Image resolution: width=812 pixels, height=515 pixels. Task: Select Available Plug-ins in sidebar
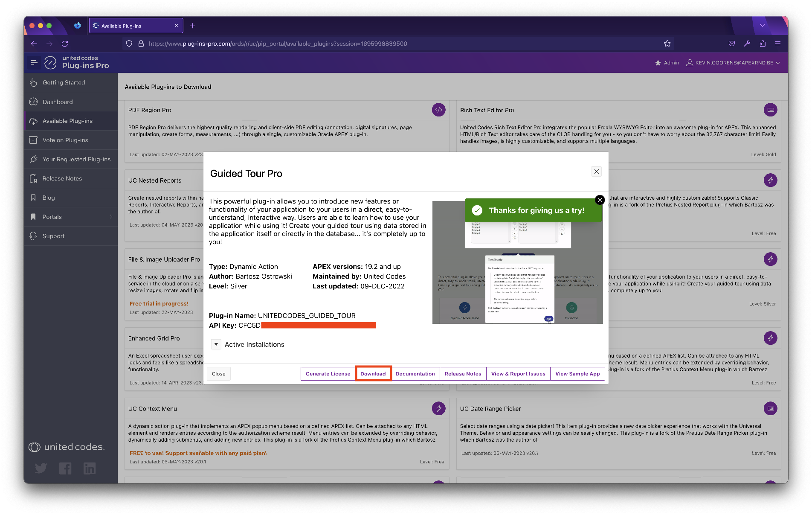71,121
